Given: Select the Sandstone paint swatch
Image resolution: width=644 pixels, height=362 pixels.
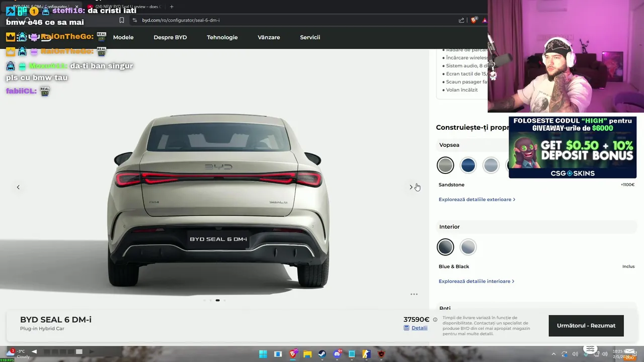Looking at the screenshot, I should [445, 165].
